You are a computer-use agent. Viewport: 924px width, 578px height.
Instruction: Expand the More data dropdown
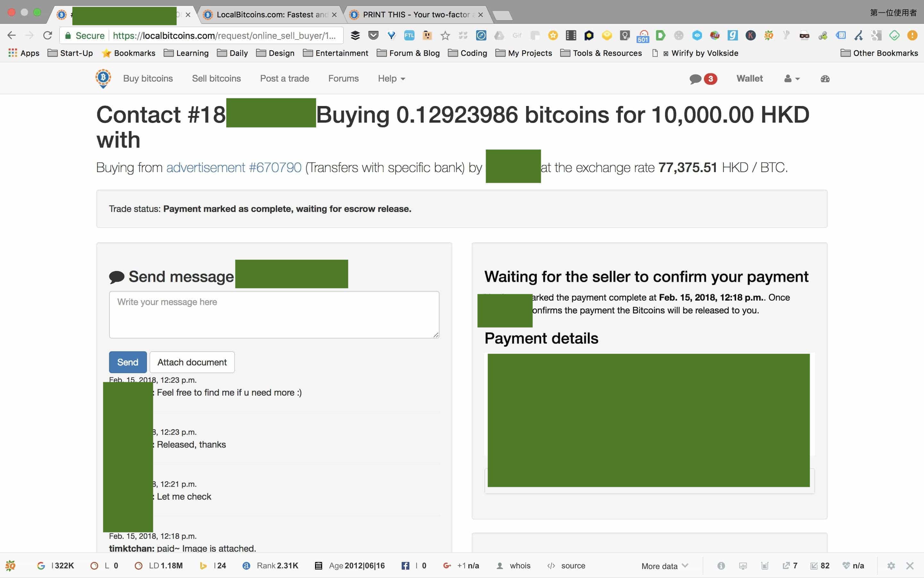[x=665, y=566]
